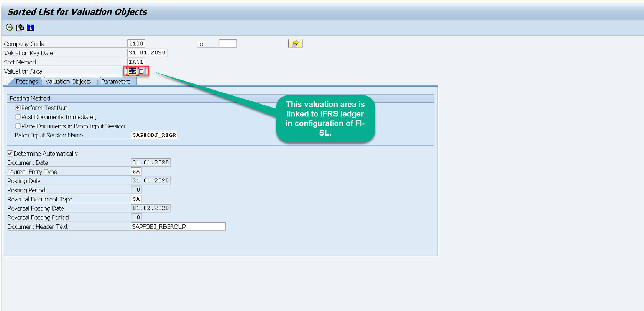The image size is (644, 311).
Task: Click the 'Reversal Posting Date' label
Action: click(x=36, y=208)
